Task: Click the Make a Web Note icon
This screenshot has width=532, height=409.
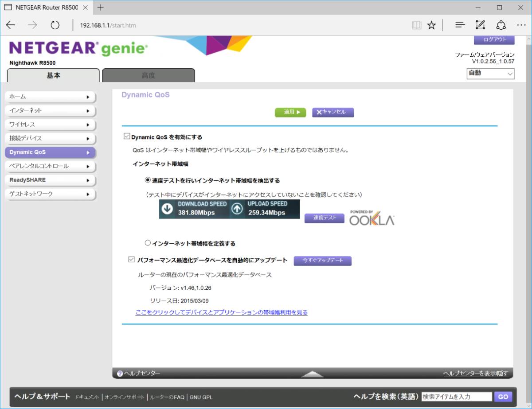Action: point(480,25)
